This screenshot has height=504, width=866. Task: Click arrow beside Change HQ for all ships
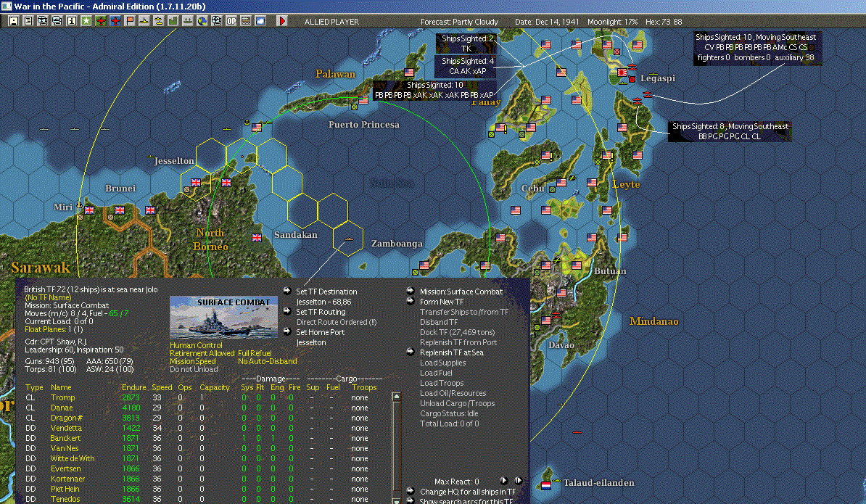pos(411,491)
